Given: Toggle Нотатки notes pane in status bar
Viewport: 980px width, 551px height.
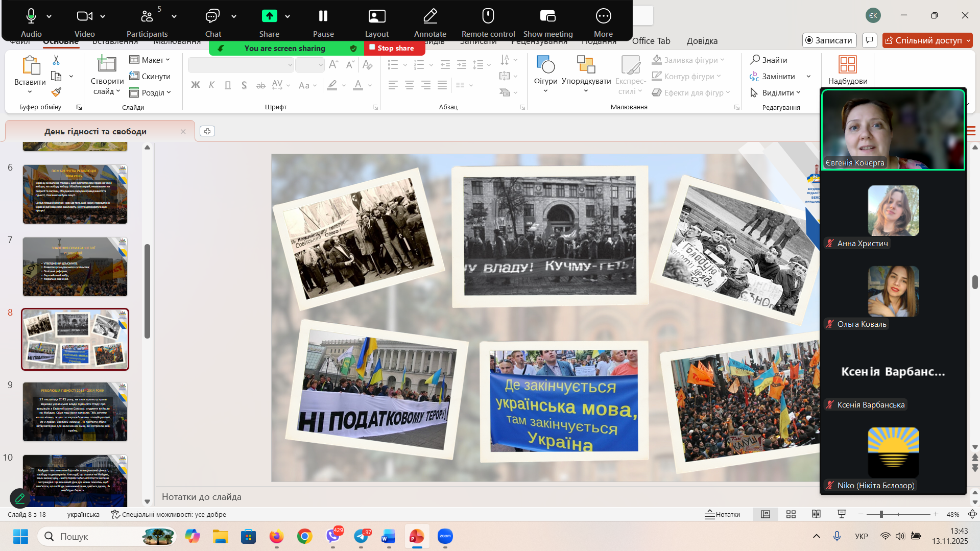Looking at the screenshot, I should tap(722, 514).
